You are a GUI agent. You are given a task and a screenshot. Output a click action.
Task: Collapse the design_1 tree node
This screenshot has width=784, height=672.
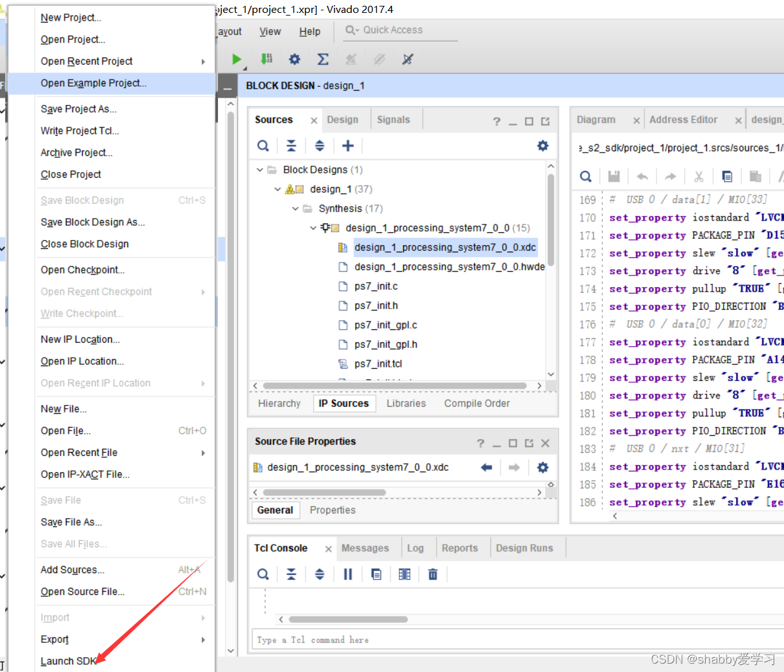click(x=278, y=190)
